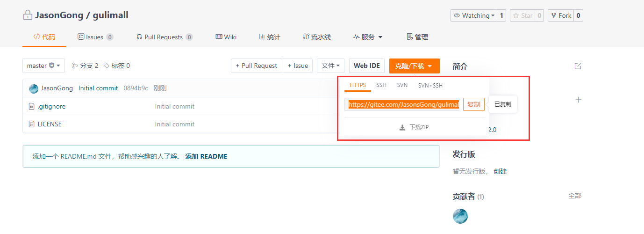
Task: Expand the 服务 menu
Action: click(x=368, y=37)
